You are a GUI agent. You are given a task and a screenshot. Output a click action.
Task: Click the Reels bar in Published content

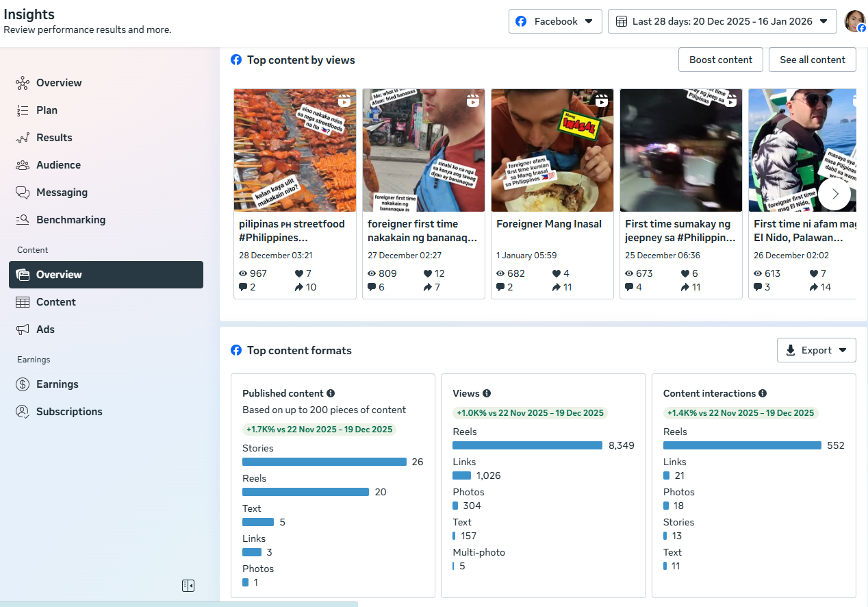coord(305,492)
